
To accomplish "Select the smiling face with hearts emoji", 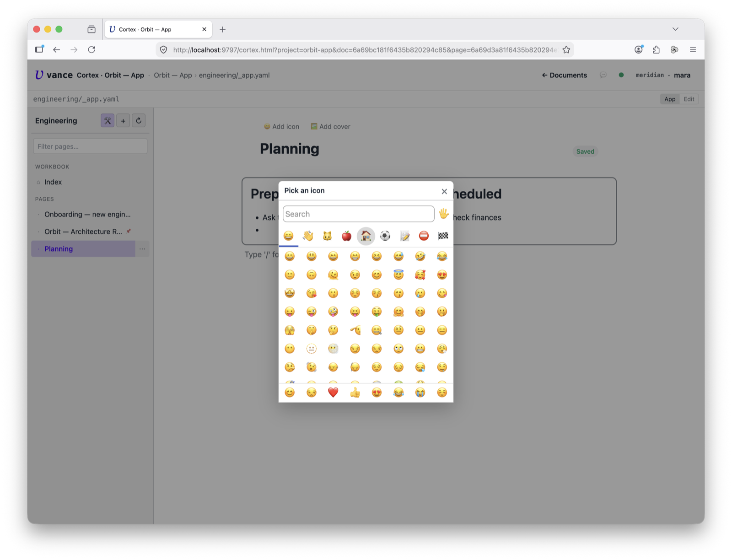I will click(420, 275).
